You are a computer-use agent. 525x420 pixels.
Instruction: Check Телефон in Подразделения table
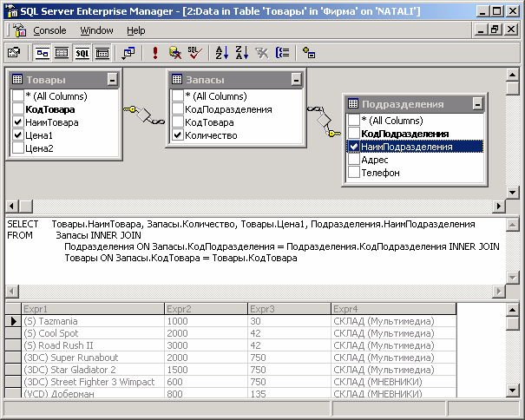[353, 172]
